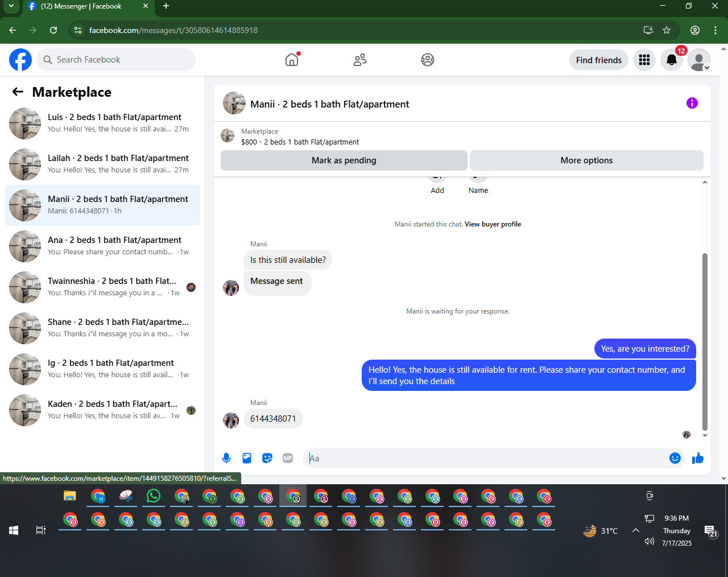Open the notifications bell with 12 badge
This screenshot has width=728, height=577.
[x=672, y=60]
